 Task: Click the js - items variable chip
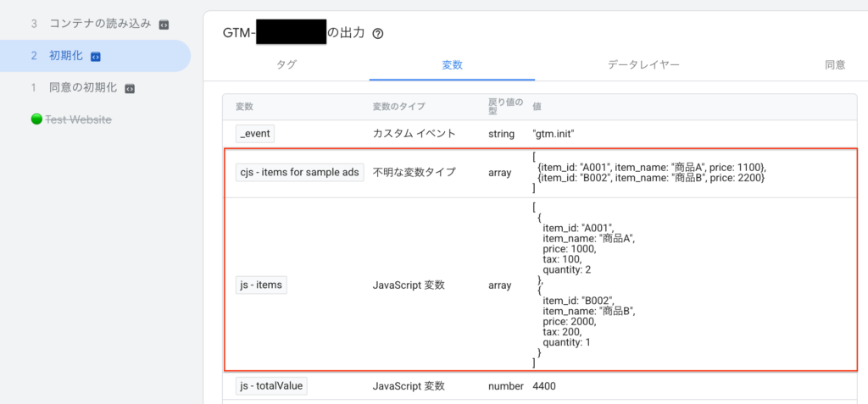(261, 285)
